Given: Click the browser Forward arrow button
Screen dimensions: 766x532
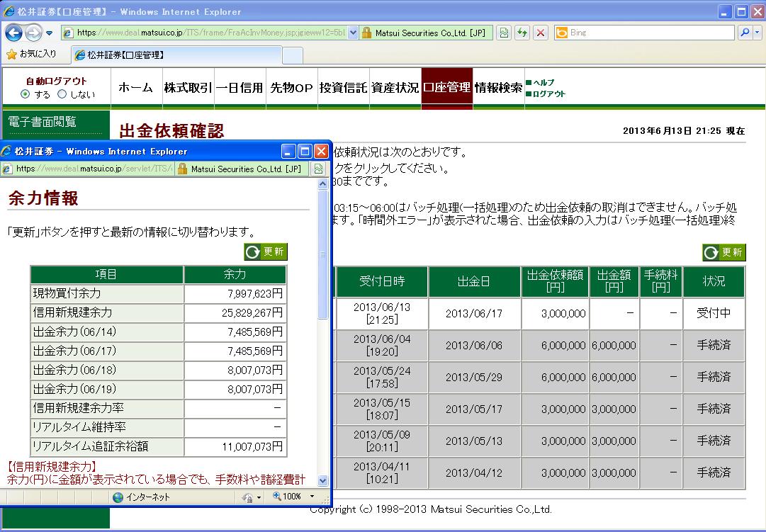Looking at the screenshot, I should (x=33, y=33).
